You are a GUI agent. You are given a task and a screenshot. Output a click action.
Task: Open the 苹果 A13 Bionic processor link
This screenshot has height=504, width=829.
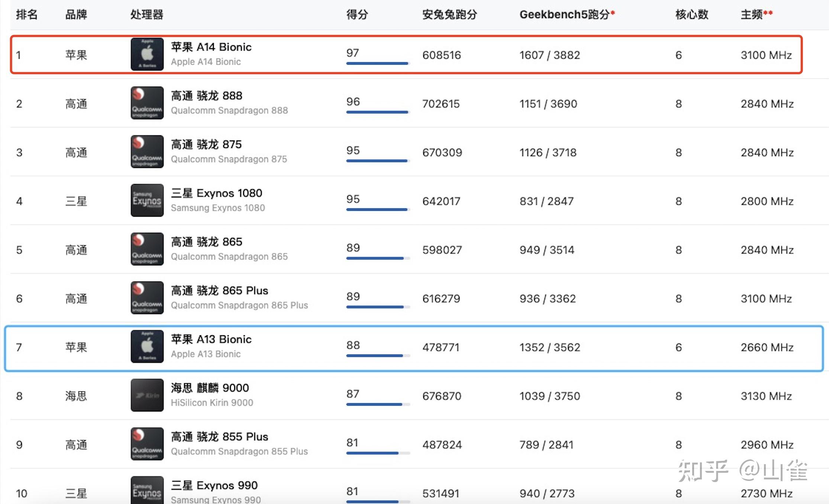click(211, 339)
